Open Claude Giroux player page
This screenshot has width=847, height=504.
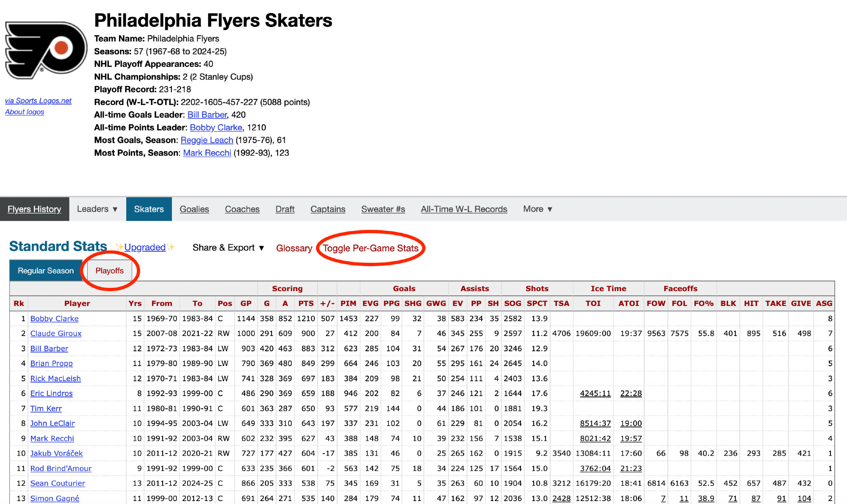click(x=56, y=333)
